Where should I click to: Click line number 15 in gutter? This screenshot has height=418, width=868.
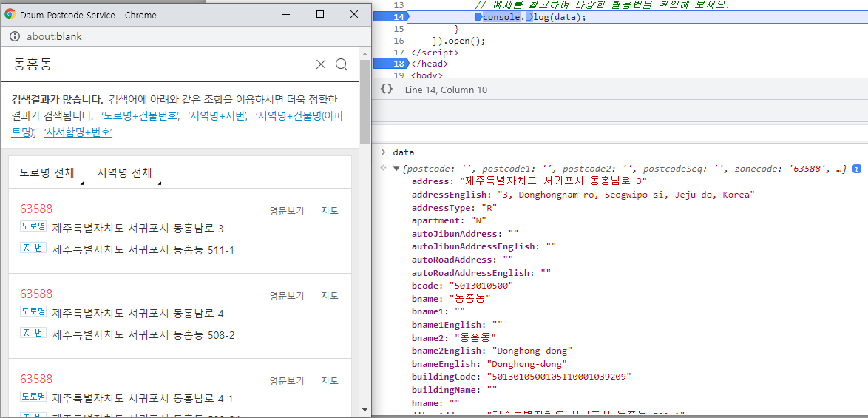click(x=398, y=30)
